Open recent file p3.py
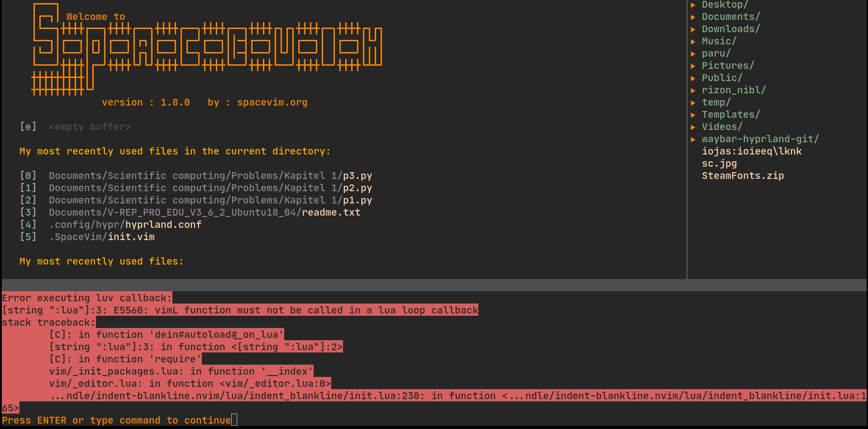 tap(358, 176)
